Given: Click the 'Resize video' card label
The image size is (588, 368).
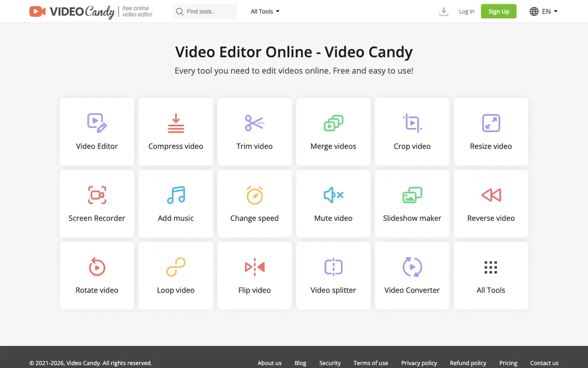Looking at the screenshot, I should click(491, 146).
